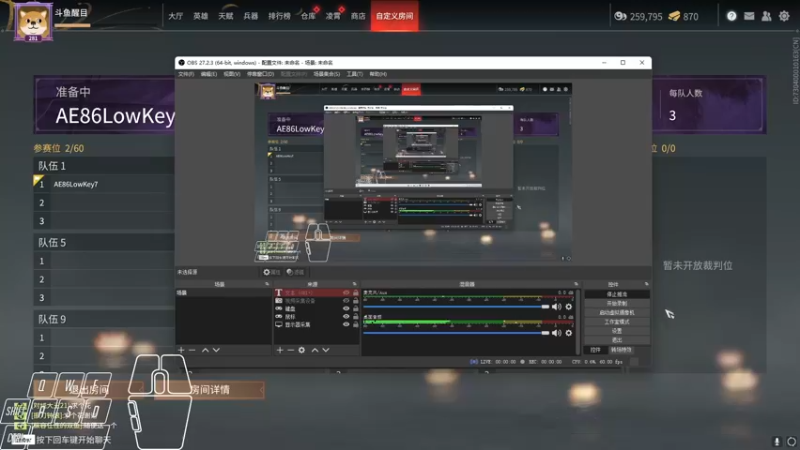
Task: Open the game mail envelope icon
Action: (749, 16)
